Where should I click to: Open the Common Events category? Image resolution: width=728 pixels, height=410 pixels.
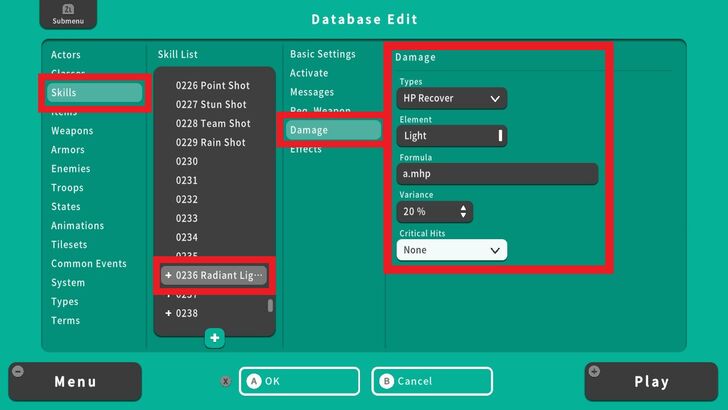pyautogui.click(x=89, y=264)
